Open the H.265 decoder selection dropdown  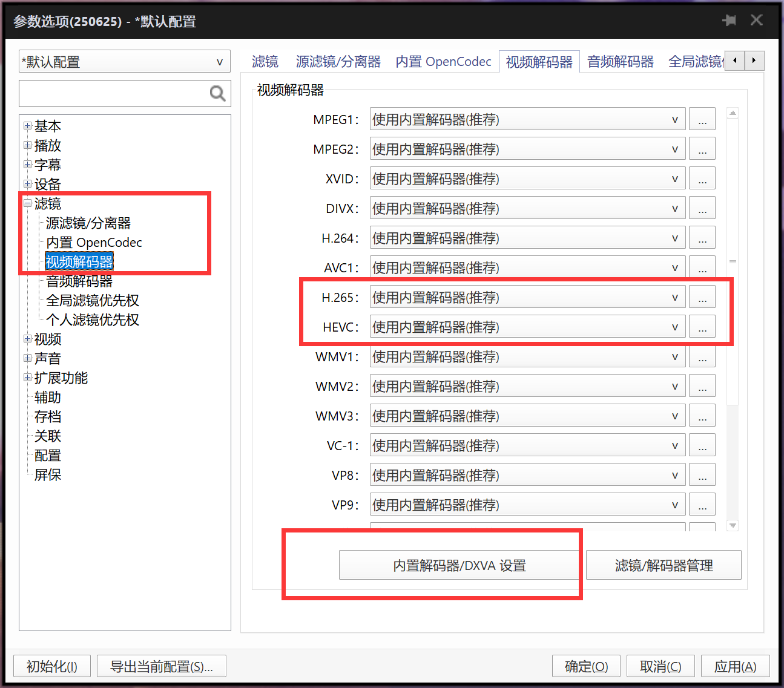click(x=674, y=296)
